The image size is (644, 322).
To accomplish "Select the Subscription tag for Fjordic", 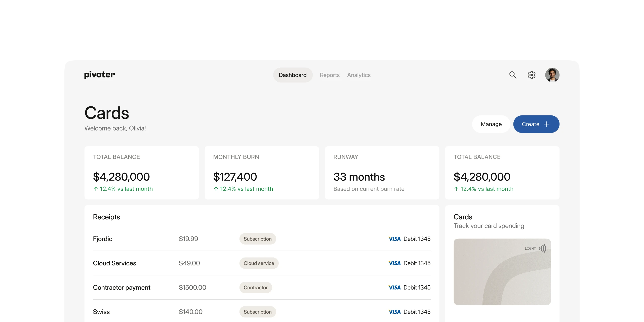I will click(x=258, y=239).
